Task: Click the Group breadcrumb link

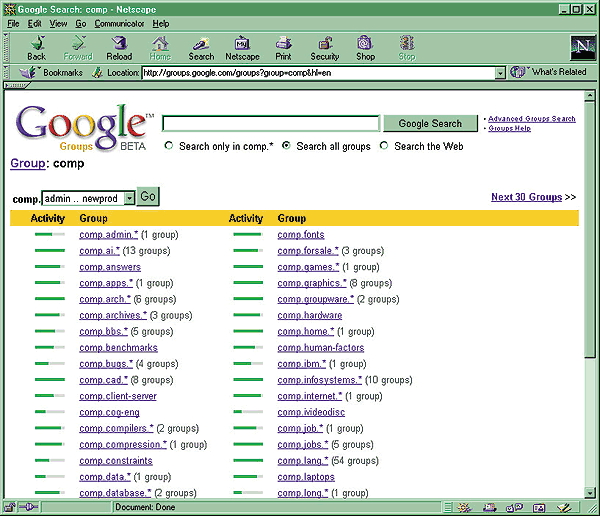Action: pyautogui.click(x=28, y=163)
